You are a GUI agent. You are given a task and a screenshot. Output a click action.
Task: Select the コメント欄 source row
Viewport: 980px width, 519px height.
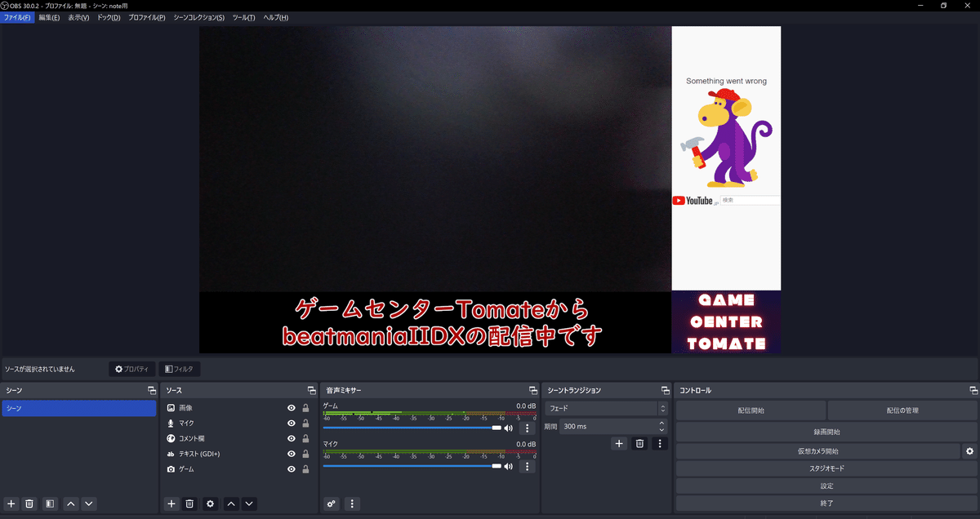pyautogui.click(x=238, y=438)
